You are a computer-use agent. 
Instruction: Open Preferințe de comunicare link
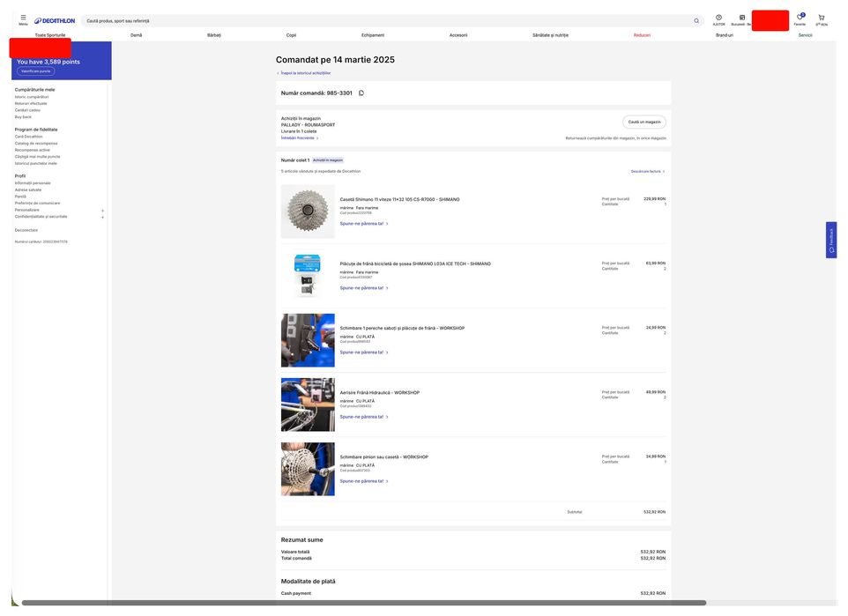tap(37, 204)
